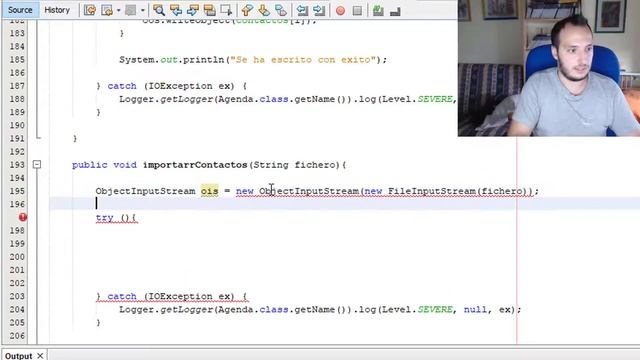Toggle Rectangular Selection icon

[x=226, y=10]
